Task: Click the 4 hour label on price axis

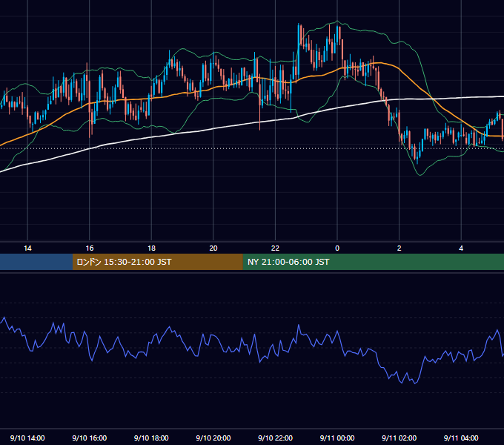Action: pyautogui.click(x=461, y=248)
